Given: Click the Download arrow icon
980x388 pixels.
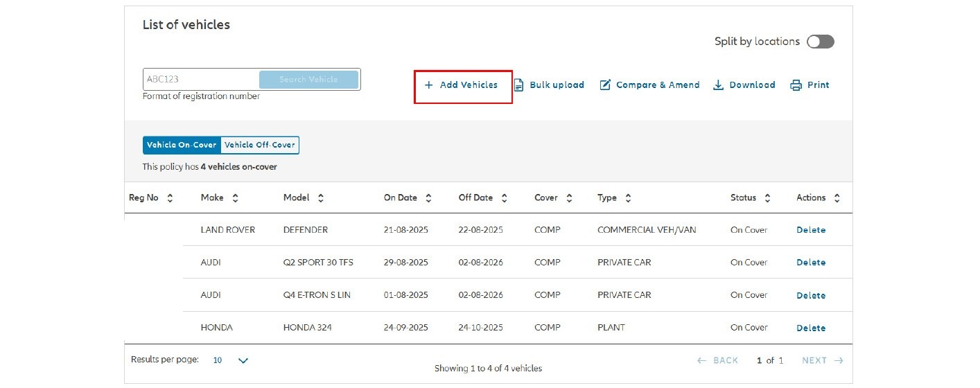Looking at the screenshot, I should [719, 85].
